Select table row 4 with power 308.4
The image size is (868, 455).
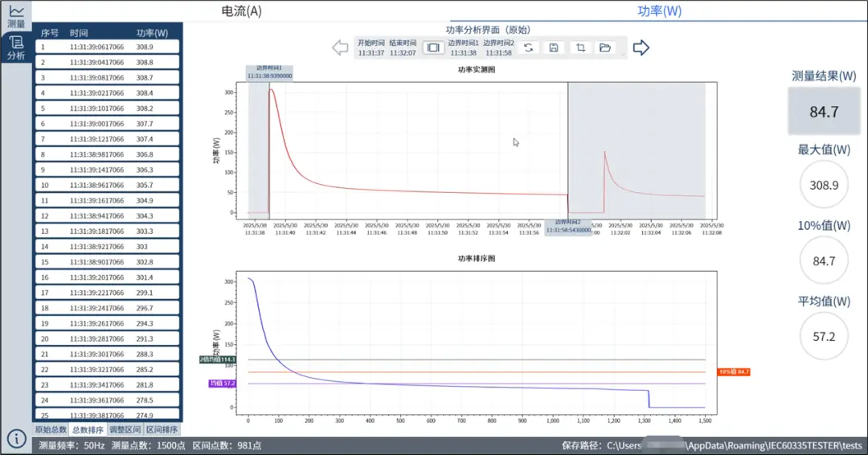tap(108, 93)
